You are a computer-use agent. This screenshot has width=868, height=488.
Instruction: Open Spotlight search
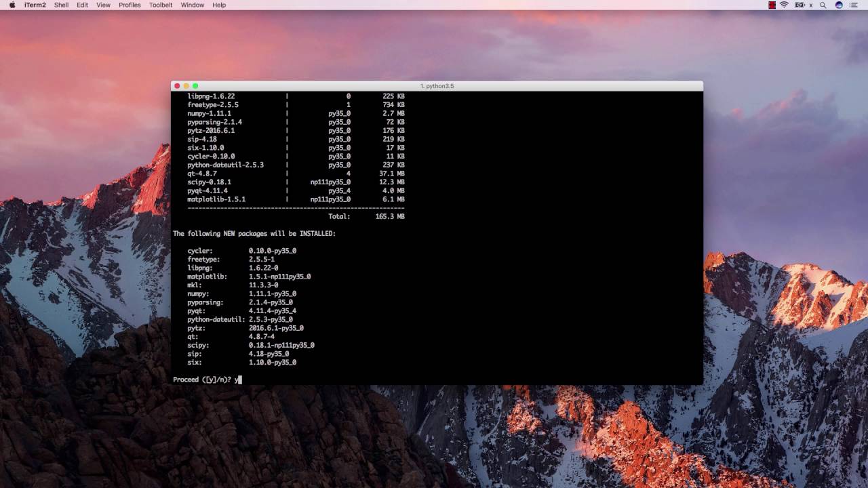pyautogui.click(x=823, y=5)
